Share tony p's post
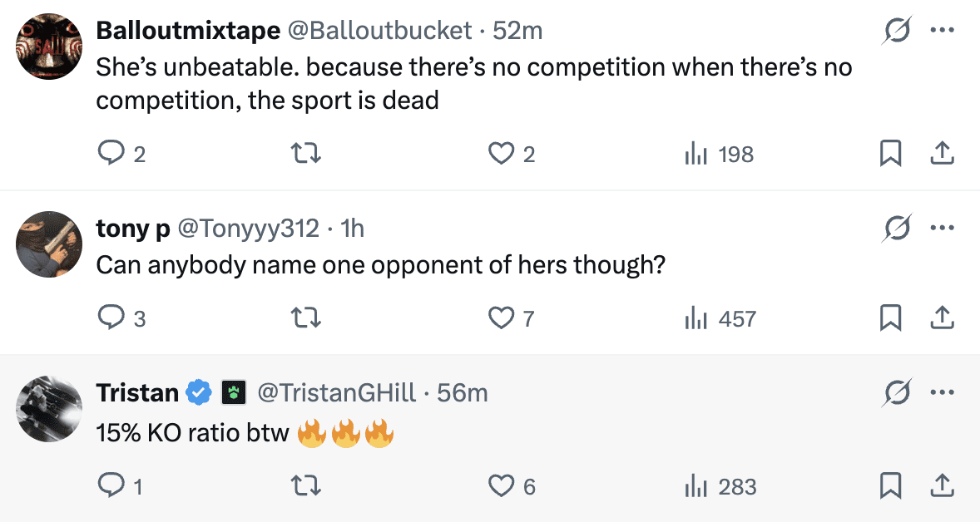The image size is (980, 522). pos(941,318)
